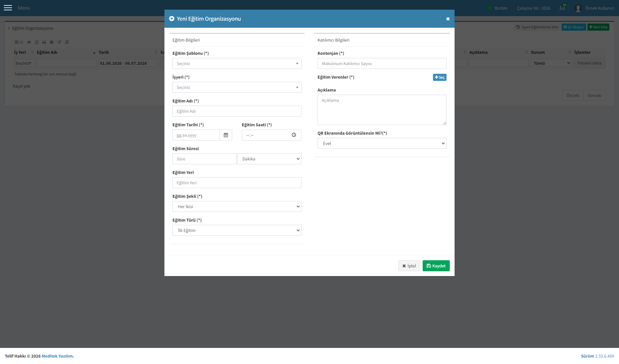Click Sürüm 2.55.6.489 version text
The image size is (619, 364).
597,356
